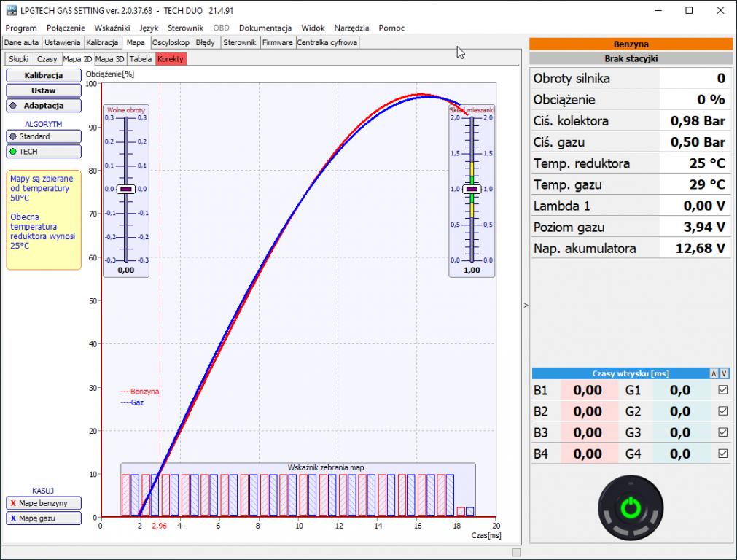Open the Sterownik menu

point(186,28)
